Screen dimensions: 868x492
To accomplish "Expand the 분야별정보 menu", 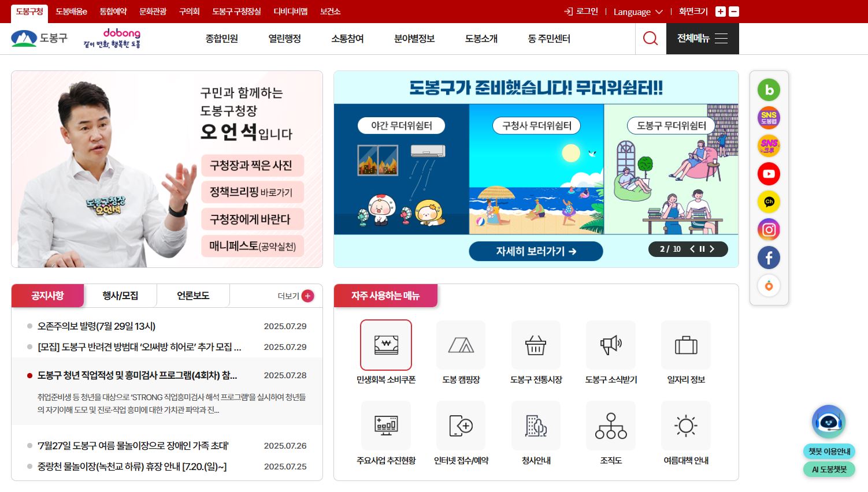I will [414, 39].
